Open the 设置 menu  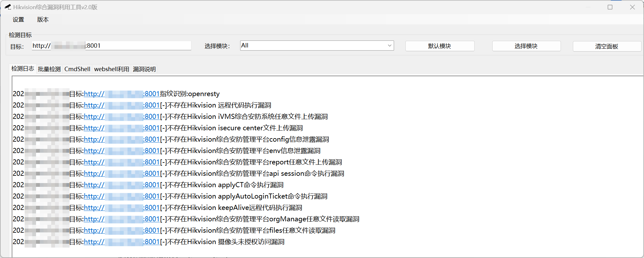coord(18,20)
